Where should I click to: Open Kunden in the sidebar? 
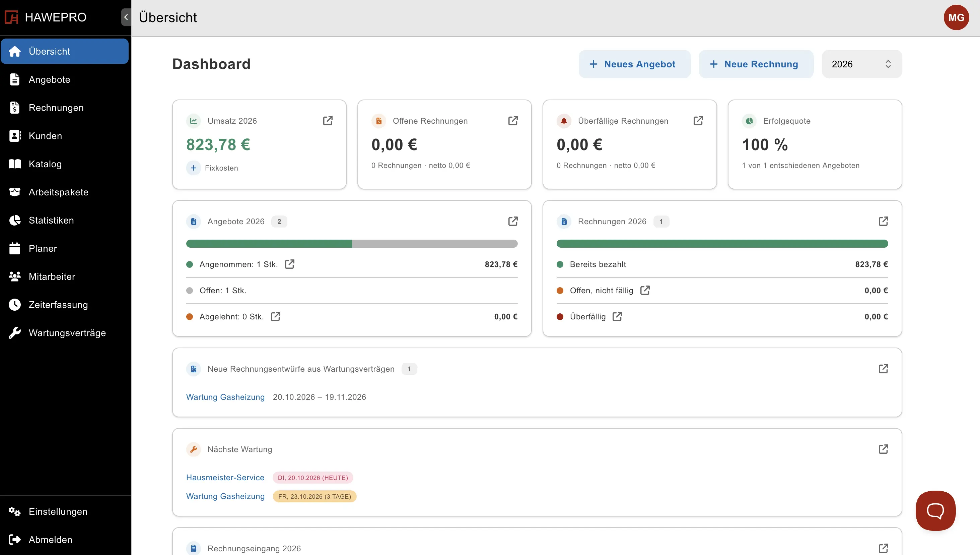click(65, 136)
